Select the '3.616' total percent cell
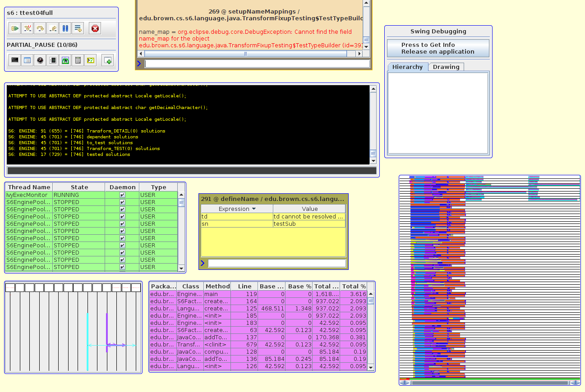The image size is (585, 392). [x=353, y=294]
